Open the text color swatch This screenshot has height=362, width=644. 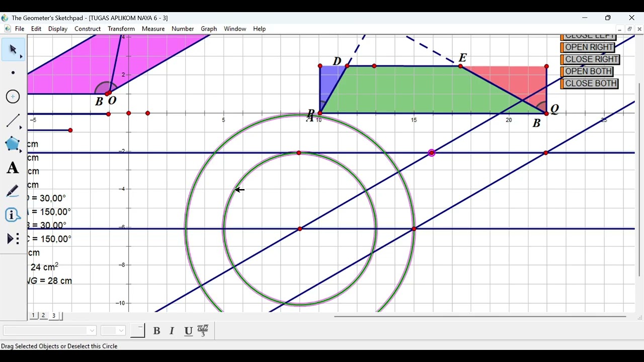[137, 330]
